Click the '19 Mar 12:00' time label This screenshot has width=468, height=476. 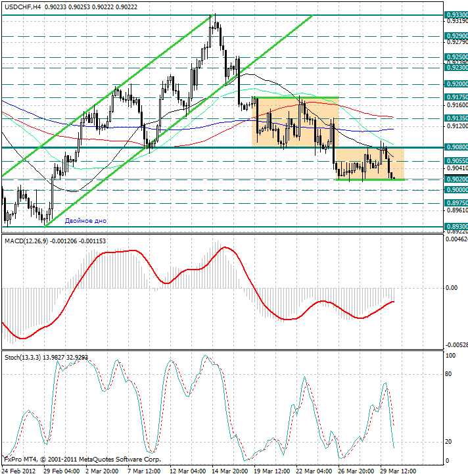pos(271,471)
